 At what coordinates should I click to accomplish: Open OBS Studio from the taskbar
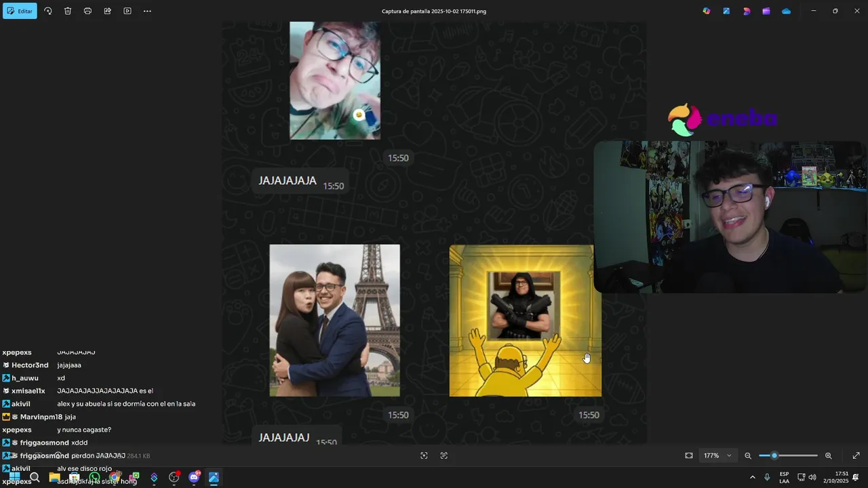tap(174, 477)
